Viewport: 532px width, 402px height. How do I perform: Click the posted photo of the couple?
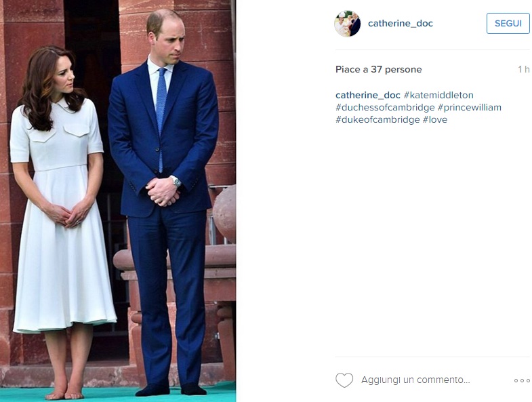(118, 201)
